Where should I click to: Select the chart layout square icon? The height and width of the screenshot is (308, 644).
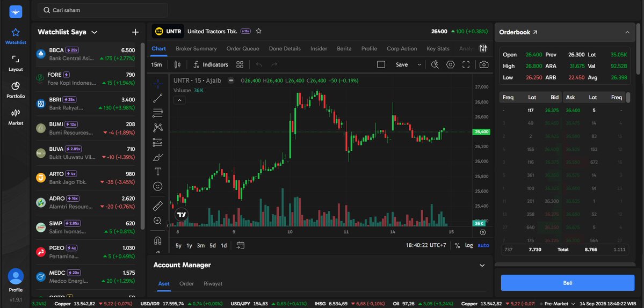click(381, 64)
